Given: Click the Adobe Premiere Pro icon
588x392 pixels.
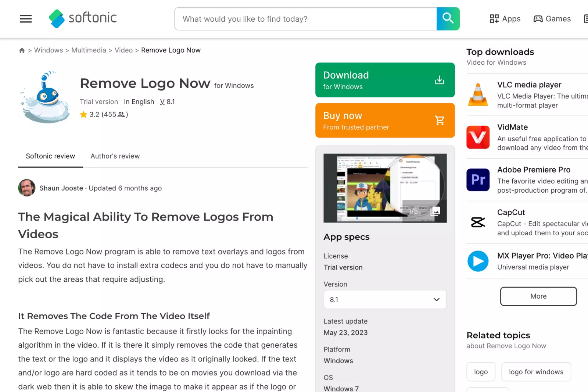Looking at the screenshot, I should [x=478, y=180].
